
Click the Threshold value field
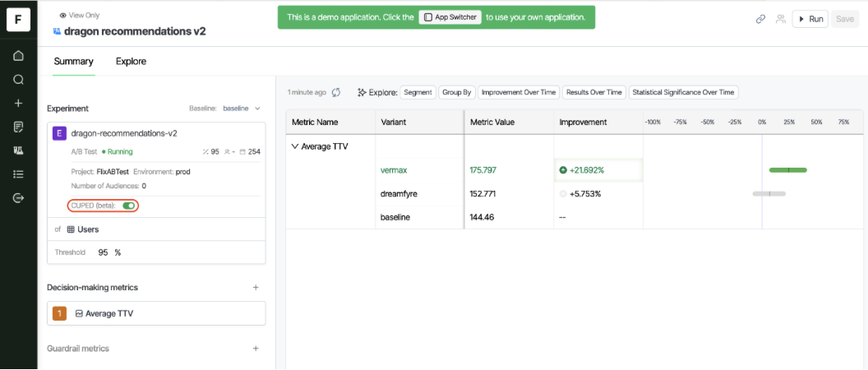(x=104, y=252)
